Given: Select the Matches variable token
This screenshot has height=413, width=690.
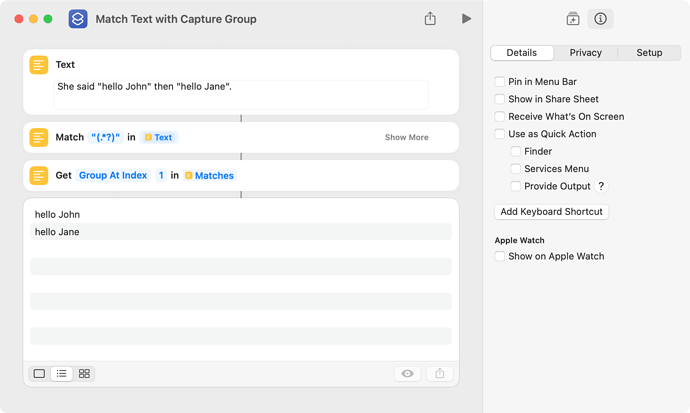Looking at the screenshot, I should point(209,175).
